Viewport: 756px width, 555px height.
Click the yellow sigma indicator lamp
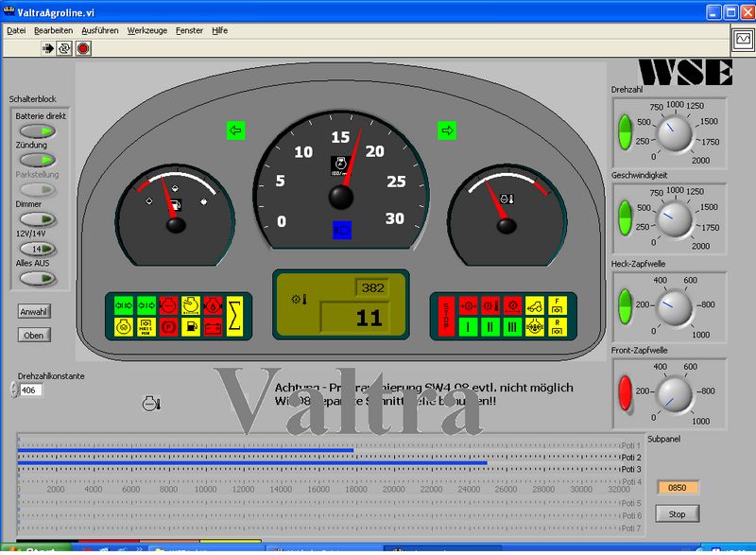(234, 316)
